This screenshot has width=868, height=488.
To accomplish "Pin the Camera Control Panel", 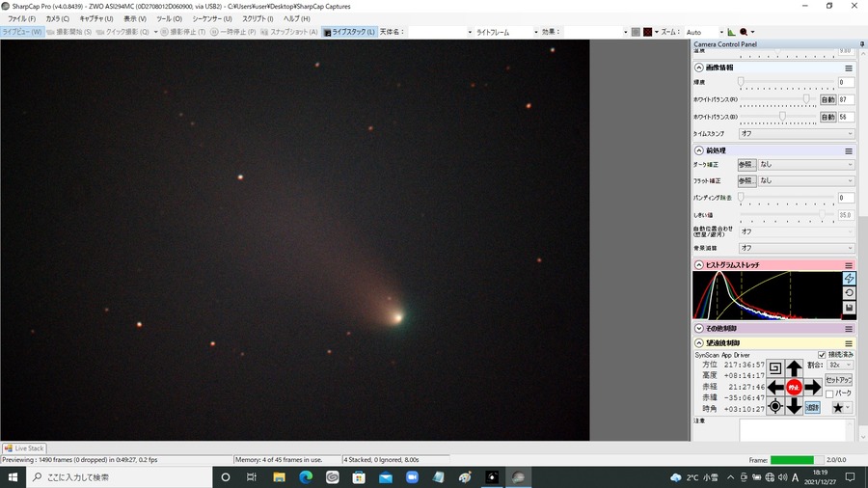I will coord(862,44).
